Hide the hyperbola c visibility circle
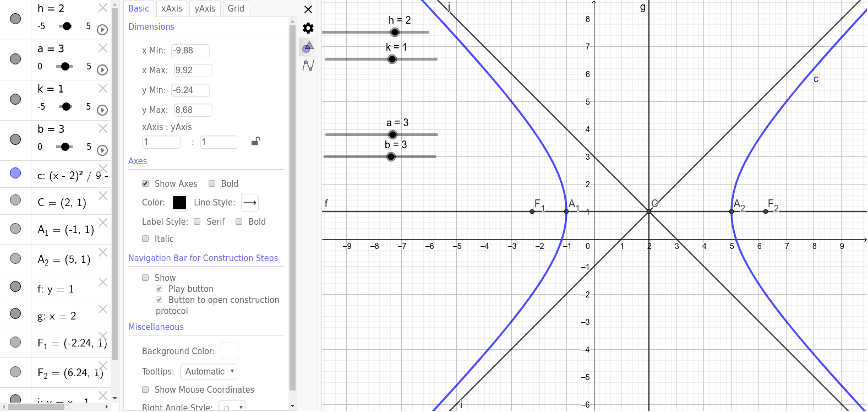This screenshot has height=412, width=868. (x=15, y=173)
